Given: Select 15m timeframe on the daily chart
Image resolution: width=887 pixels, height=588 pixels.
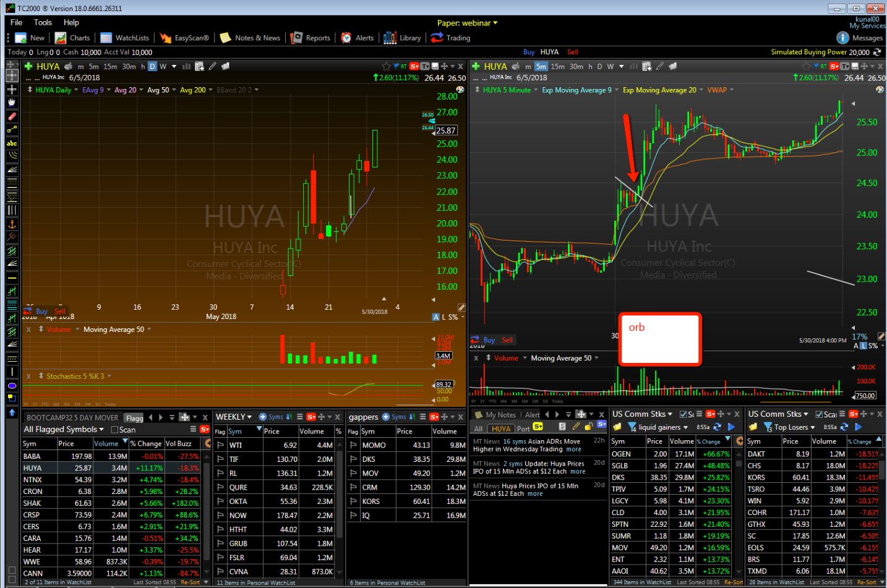Looking at the screenshot, I should (110, 67).
